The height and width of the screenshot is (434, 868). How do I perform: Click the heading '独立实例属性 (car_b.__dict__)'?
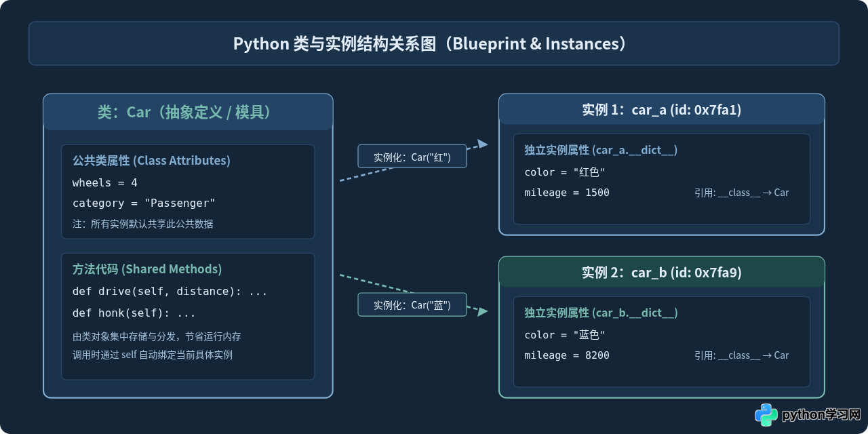click(601, 313)
